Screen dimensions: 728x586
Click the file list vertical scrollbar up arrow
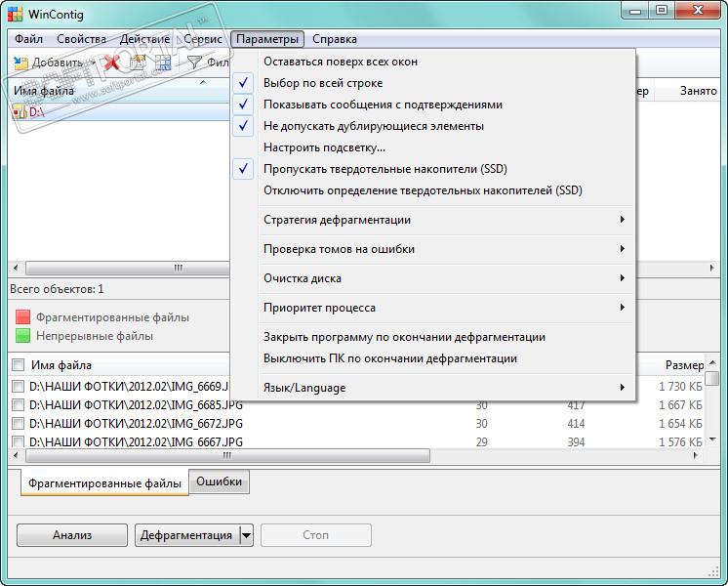(x=712, y=362)
